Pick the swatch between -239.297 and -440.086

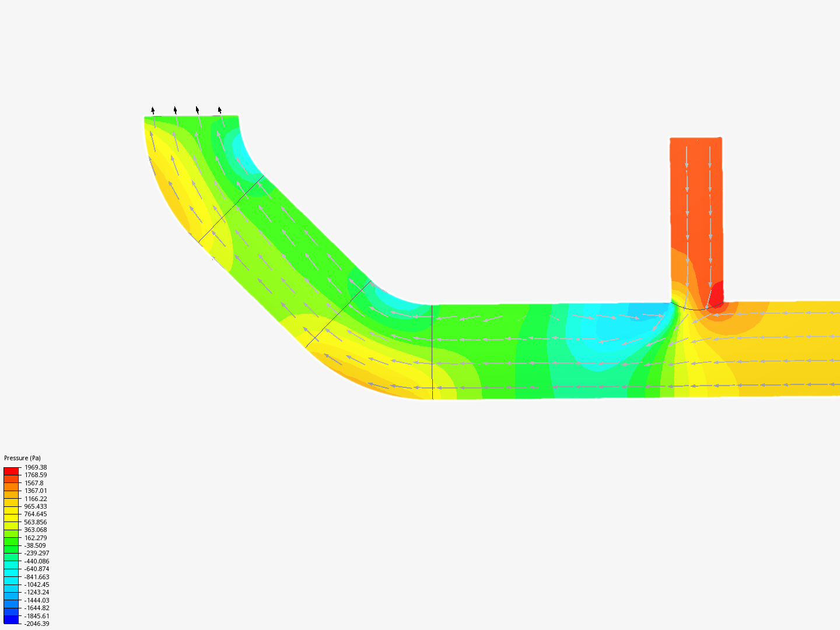coord(11,557)
